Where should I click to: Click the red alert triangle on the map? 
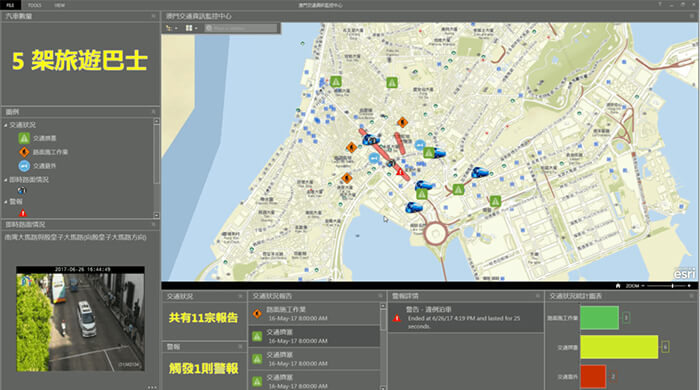(400, 171)
